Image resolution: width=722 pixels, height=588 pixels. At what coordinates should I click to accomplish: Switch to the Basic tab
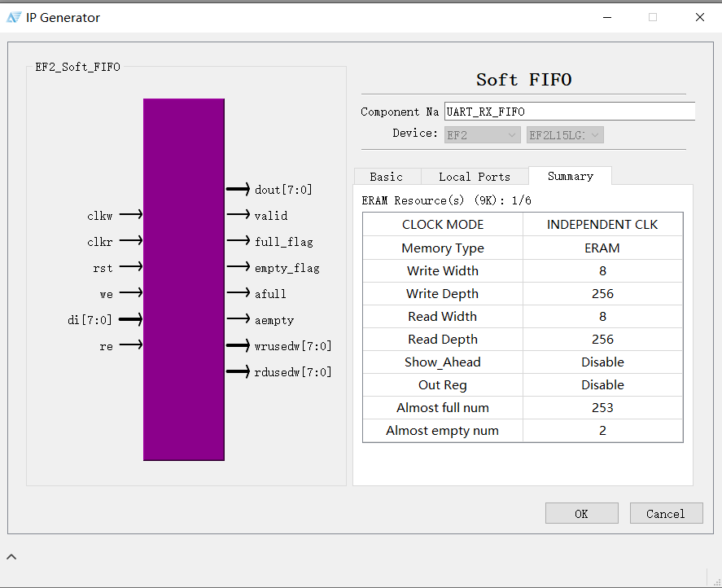(x=387, y=176)
